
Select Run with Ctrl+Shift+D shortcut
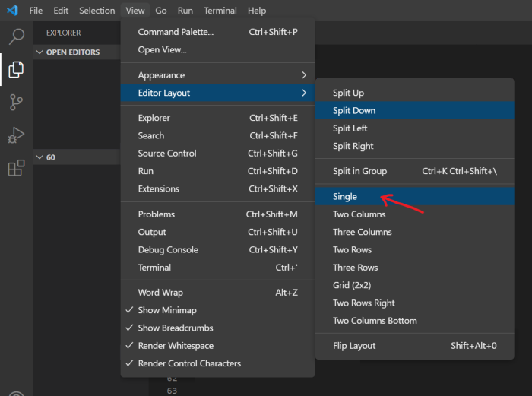[x=218, y=171]
